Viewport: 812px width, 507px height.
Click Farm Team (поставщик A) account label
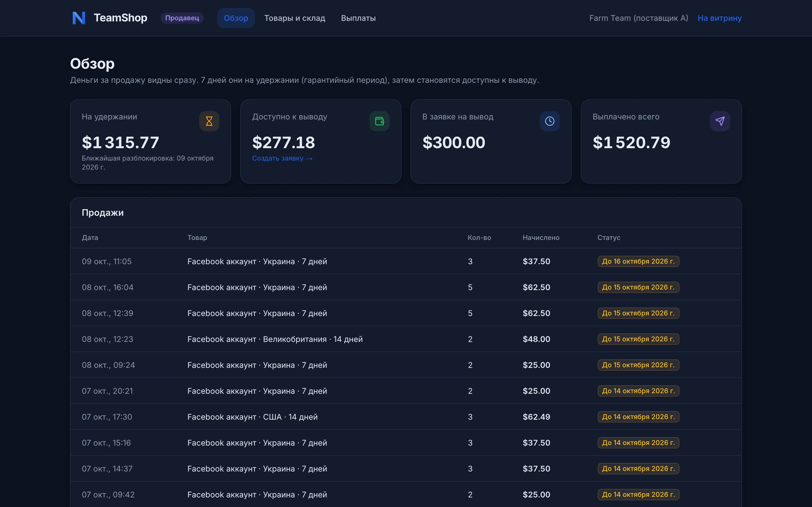pyautogui.click(x=639, y=18)
